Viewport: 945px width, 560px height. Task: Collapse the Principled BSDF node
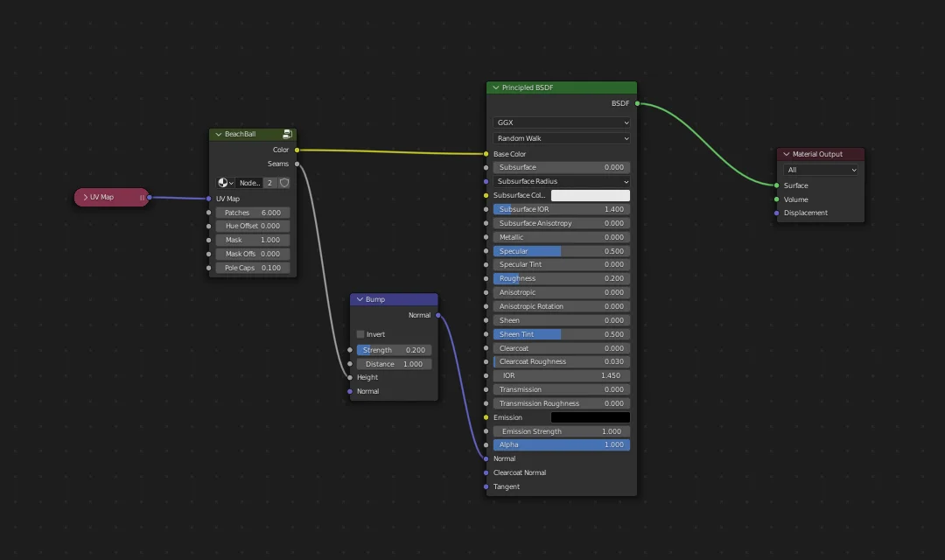pyautogui.click(x=495, y=88)
